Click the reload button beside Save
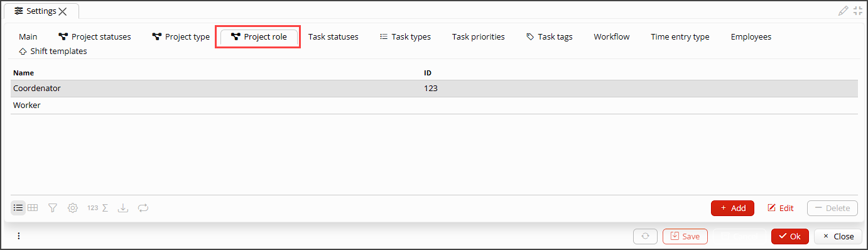 [645, 236]
